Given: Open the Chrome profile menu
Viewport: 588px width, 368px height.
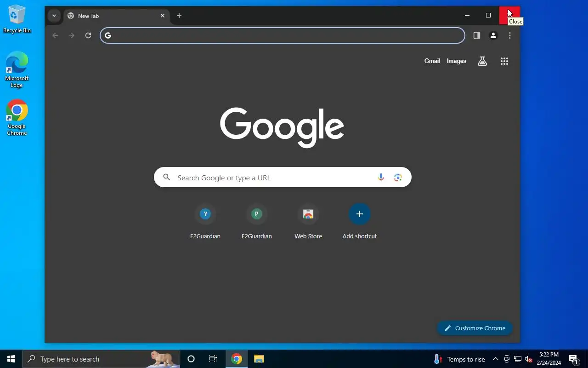Looking at the screenshot, I should 493,35.
